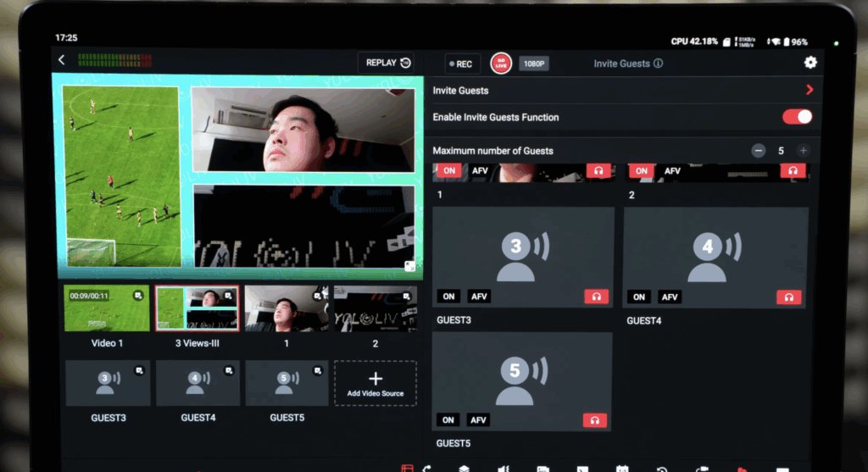Click the preview fullscreen expand icon
Image resolution: width=868 pixels, height=472 pixels.
(409, 266)
